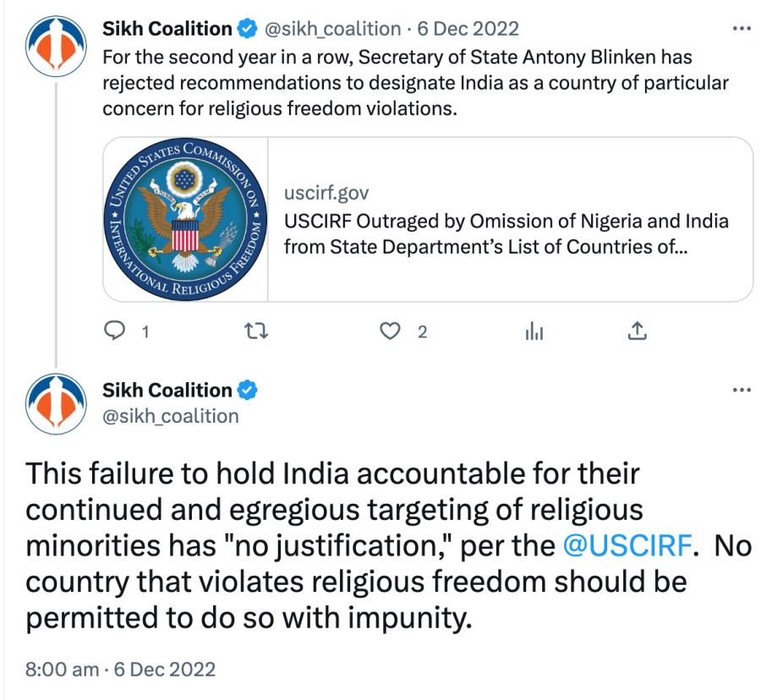Click the USCIRF seal thumbnail in the link card
This screenshot has height=700, width=761.
(x=186, y=219)
